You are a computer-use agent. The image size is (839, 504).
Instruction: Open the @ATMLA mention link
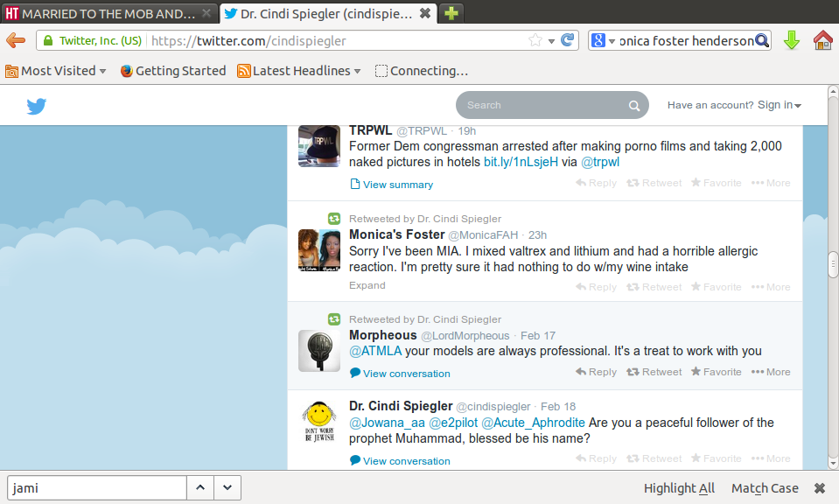pyautogui.click(x=375, y=351)
